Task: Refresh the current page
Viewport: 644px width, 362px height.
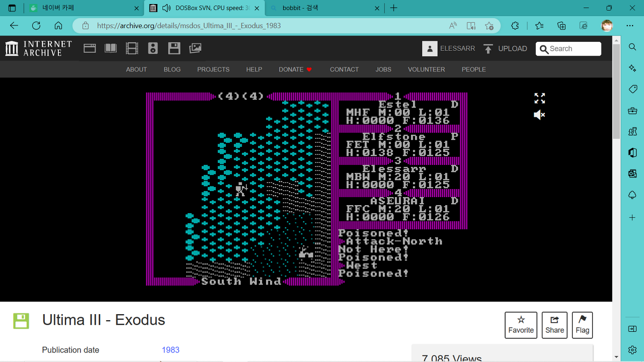Action: 36,26
